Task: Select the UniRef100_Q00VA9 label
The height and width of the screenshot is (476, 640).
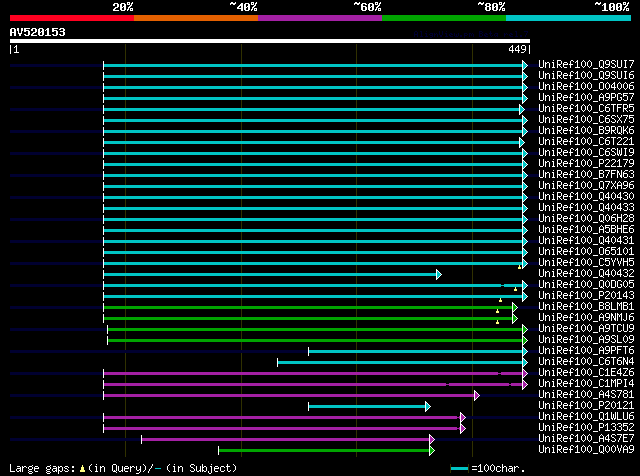Action: pyautogui.click(x=586, y=450)
